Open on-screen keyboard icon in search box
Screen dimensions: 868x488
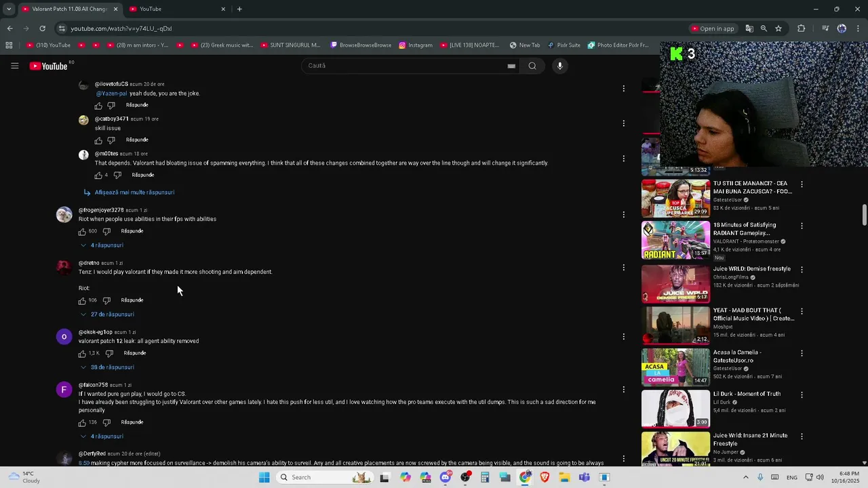(511, 66)
